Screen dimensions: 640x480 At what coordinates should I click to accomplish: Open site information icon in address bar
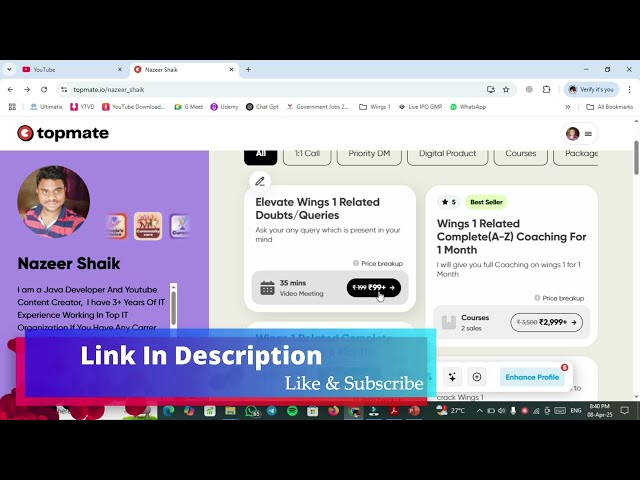tap(64, 89)
